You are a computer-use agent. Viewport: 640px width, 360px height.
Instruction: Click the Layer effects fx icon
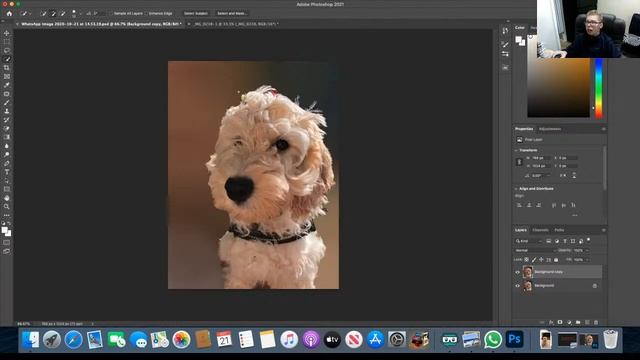point(551,322)
